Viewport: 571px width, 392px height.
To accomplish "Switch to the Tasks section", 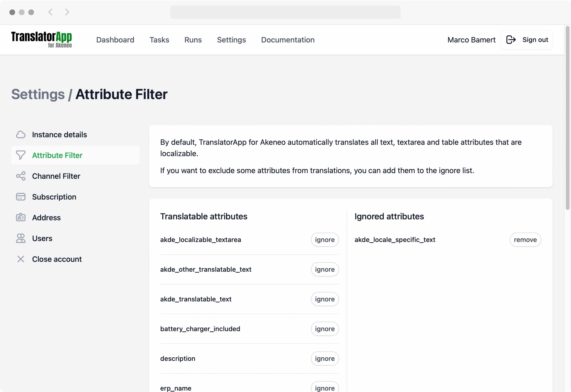I will pyautogui.click(x=159, y=40).
